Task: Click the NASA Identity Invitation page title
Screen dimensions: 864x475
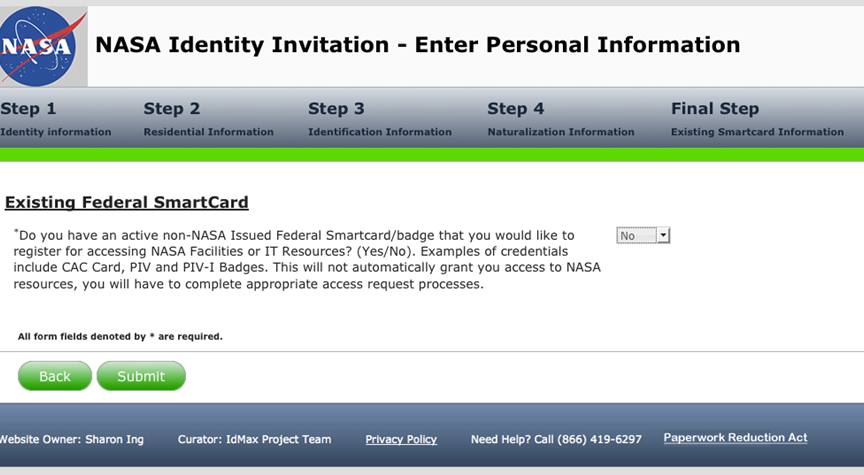Action: click(417, 45)
